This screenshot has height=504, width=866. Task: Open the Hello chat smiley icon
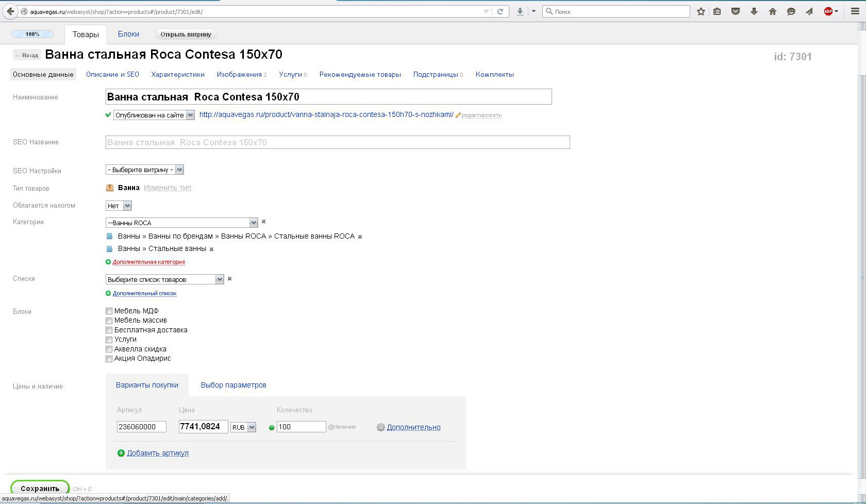pos(791,11)
